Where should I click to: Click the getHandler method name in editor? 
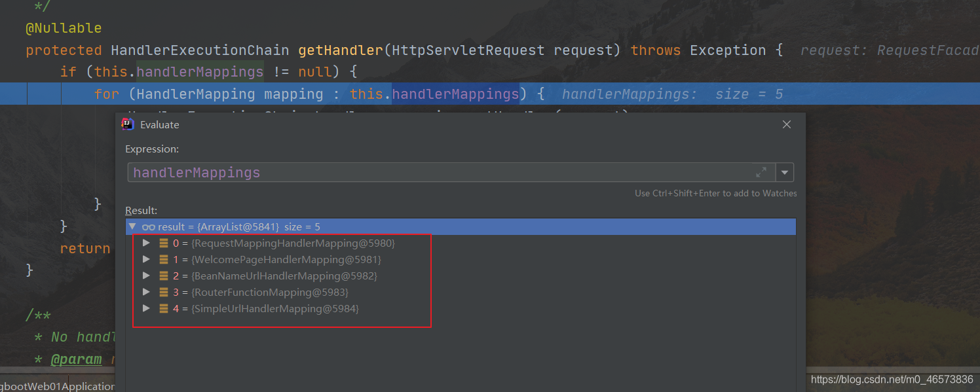click(x=341, y=50)
